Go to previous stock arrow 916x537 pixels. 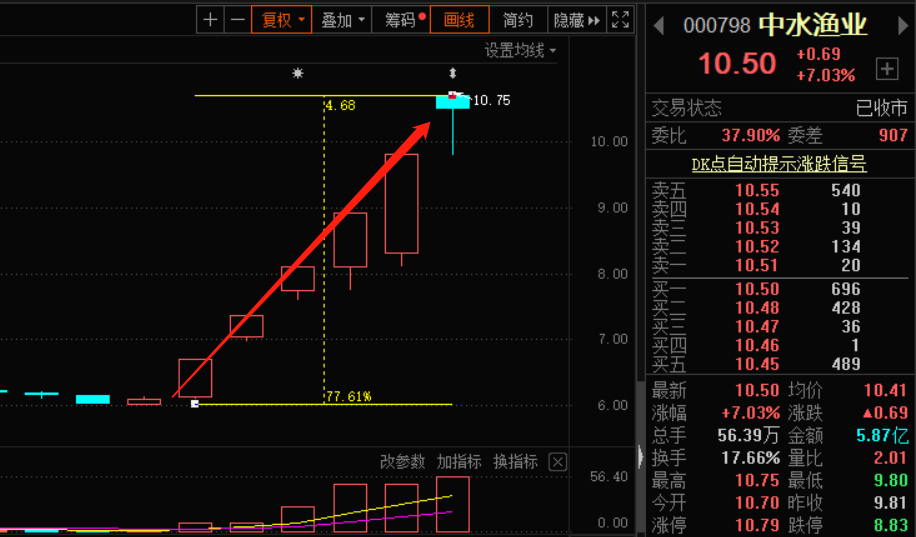click(x=659, y=26)
